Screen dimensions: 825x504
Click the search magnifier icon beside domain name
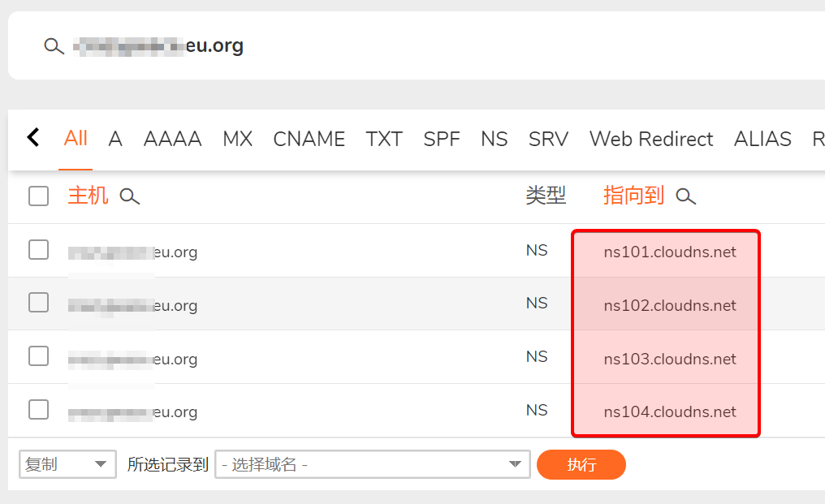pyautogui.click(x=54, y=46)
